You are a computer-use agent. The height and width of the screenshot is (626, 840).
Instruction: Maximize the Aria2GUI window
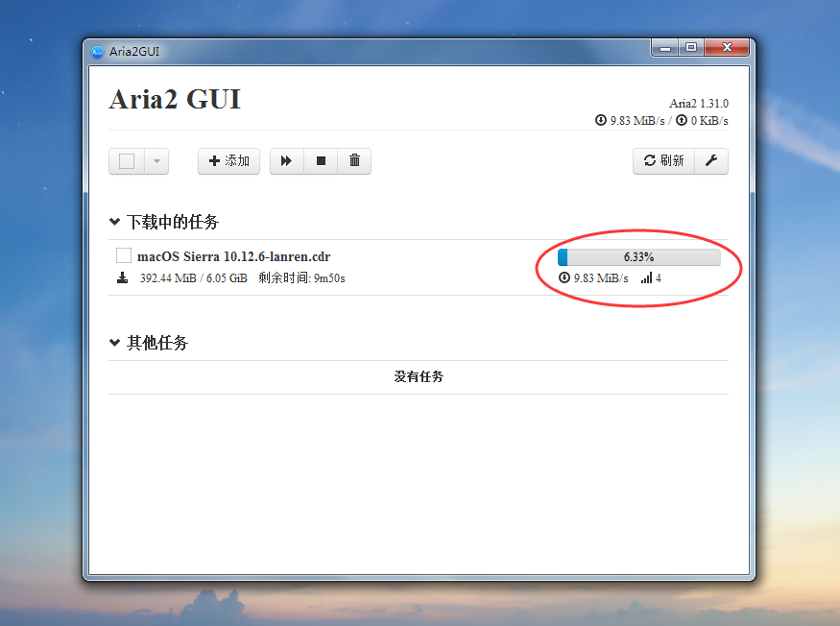[691, 48]
